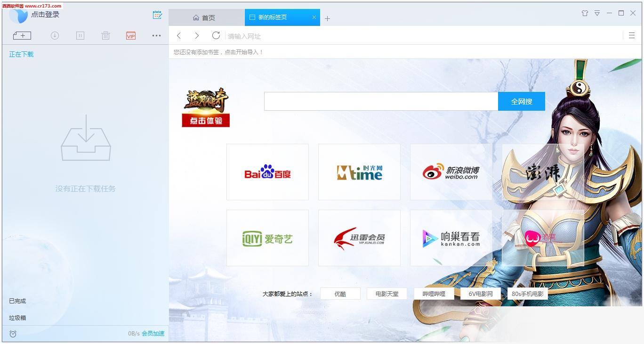The width and height of the screenshot is (644, 344).
Task: Open the pink logo site tile
Action: click(x=543, y=238)
